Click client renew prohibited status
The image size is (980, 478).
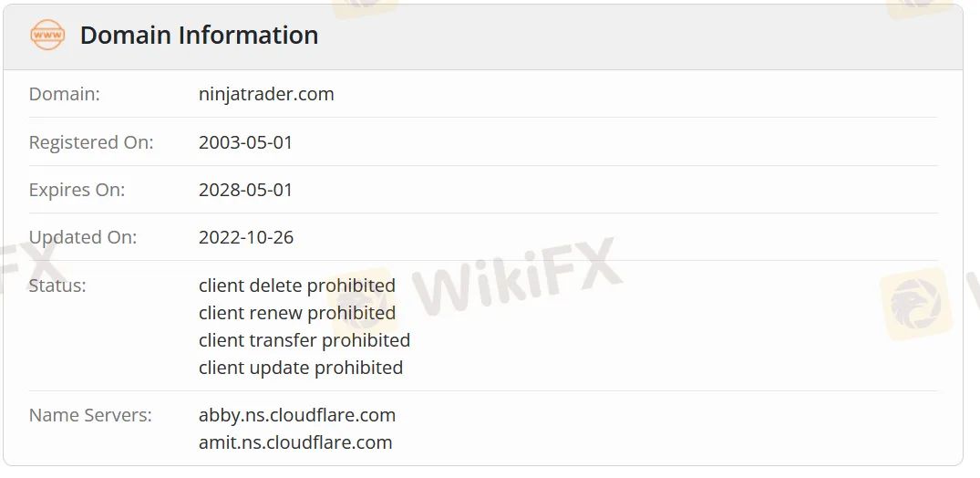297,313
